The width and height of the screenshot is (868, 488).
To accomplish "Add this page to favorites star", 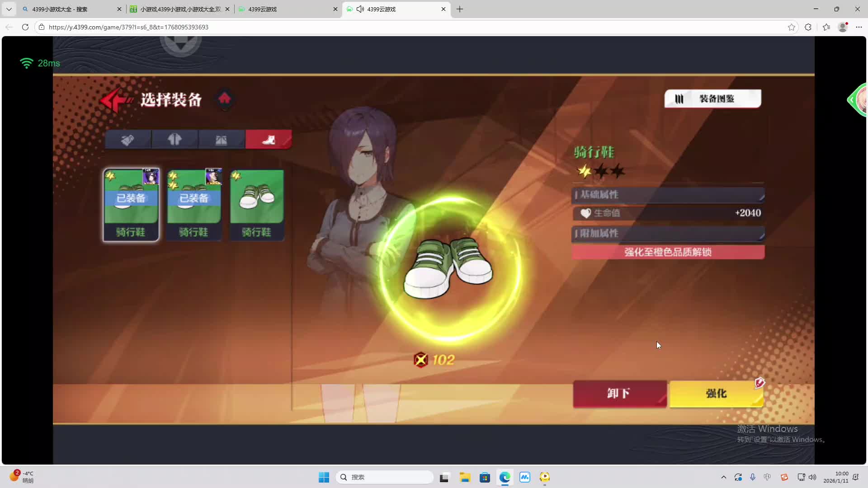I will (x=791, y=27).
